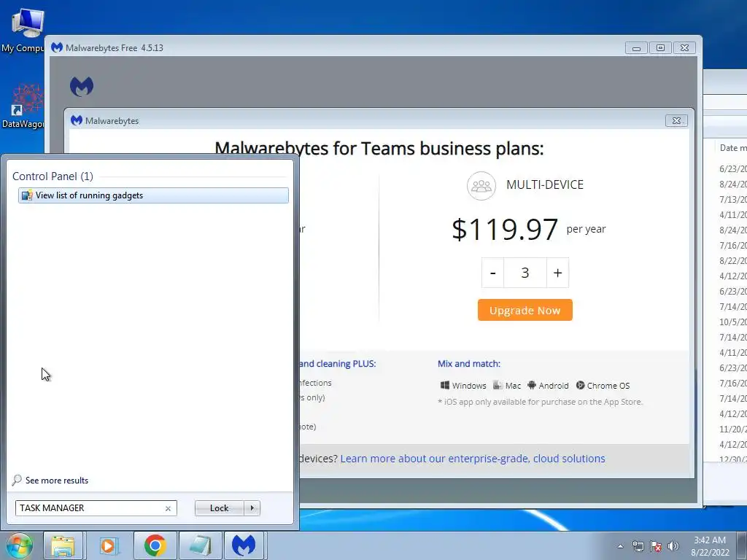Select View list of running gadgets result
This screenshot has width=747, height=560.
[x=153, y=195]
